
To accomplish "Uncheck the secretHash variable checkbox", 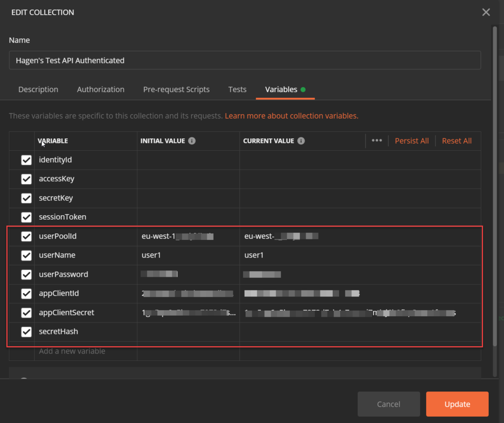I will (x=27, y=332).
